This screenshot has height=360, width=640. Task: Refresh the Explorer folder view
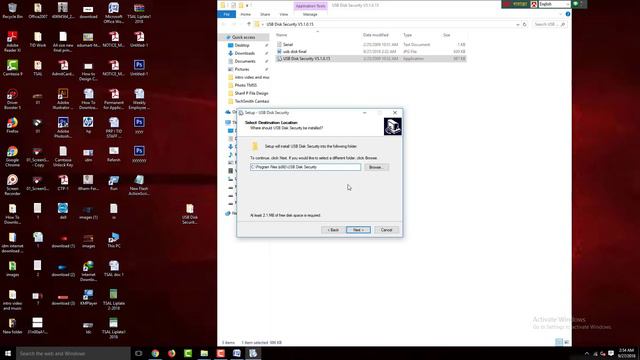[524, 24]
